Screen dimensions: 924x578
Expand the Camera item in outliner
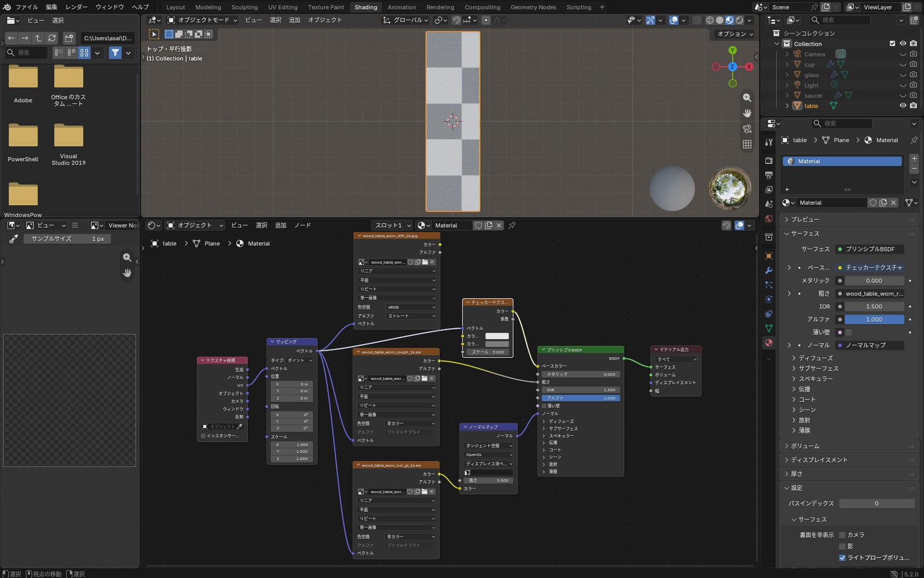coord(787,54)
